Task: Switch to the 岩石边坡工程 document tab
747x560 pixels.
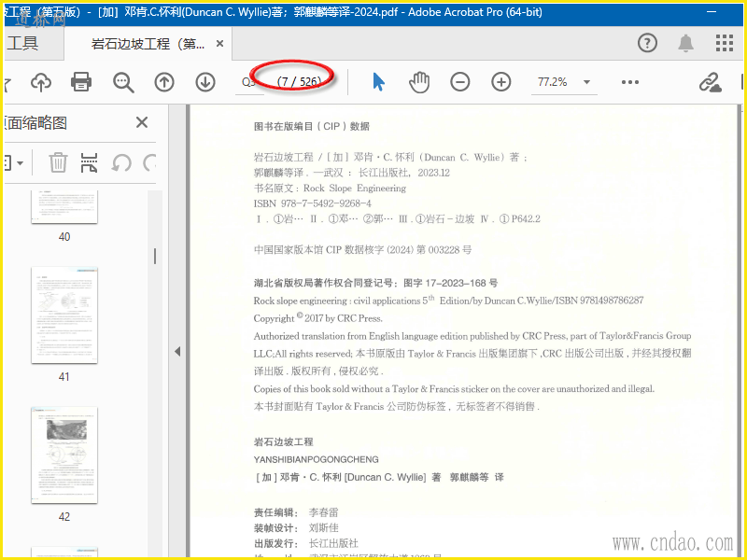Action: (x=148, y=44)
